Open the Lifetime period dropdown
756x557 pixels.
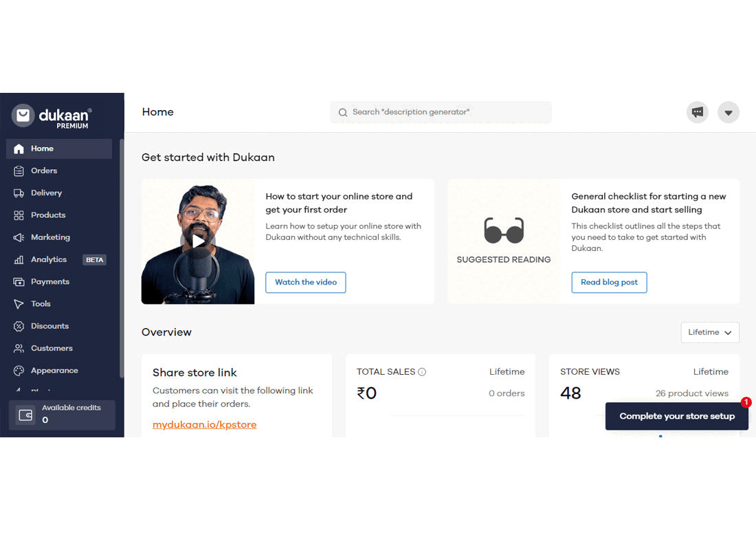pos(710,332)
